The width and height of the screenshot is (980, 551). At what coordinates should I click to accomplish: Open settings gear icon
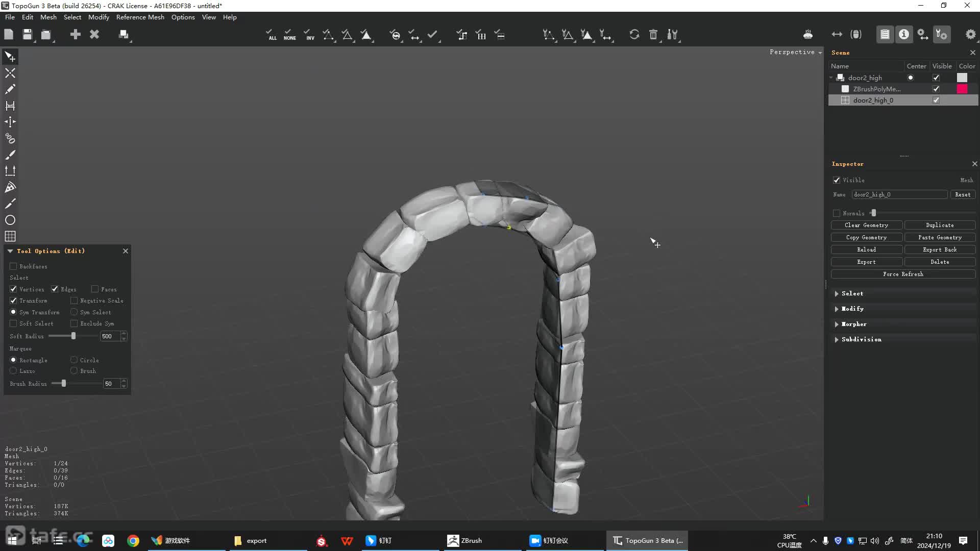click(970, 34)
